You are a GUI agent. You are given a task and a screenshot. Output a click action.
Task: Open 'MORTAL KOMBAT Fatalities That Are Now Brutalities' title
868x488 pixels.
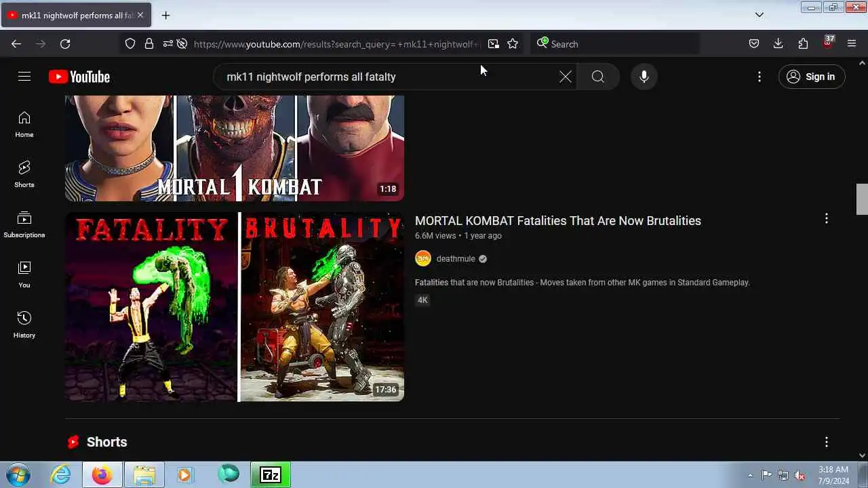point(558,220)
